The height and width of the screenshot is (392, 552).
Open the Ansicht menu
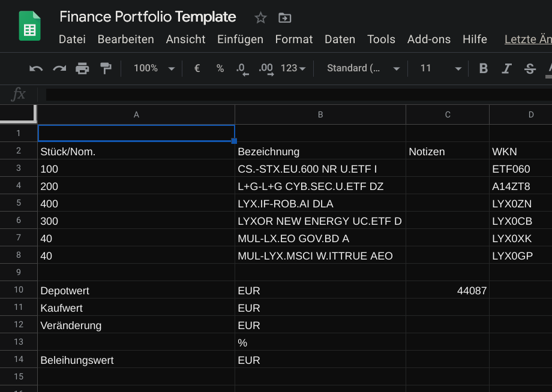coord(185,40)
